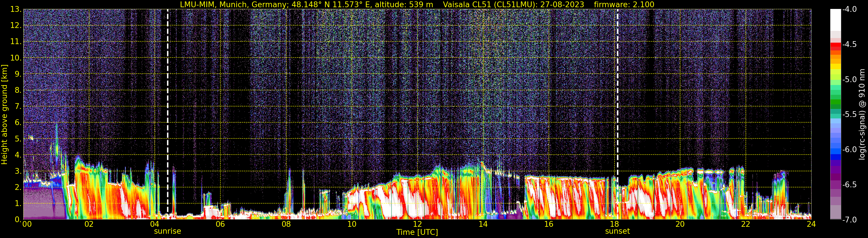Viewport: 868px width, 238px height.
Task: Click the height axis tick label "13."
Action: (x=16, y=9)
